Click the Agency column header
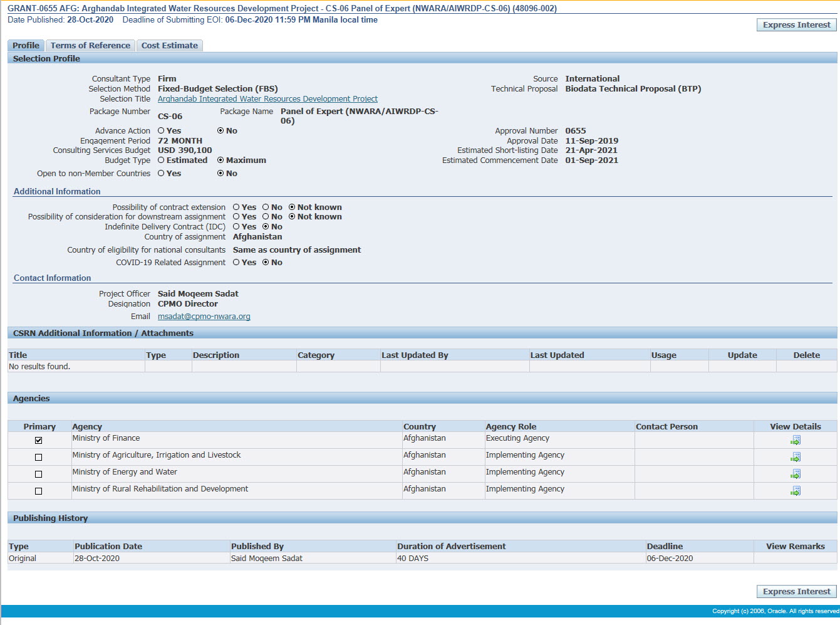Image resolution: width=840 pixels, height=625 pixels. tap(87, 426)
